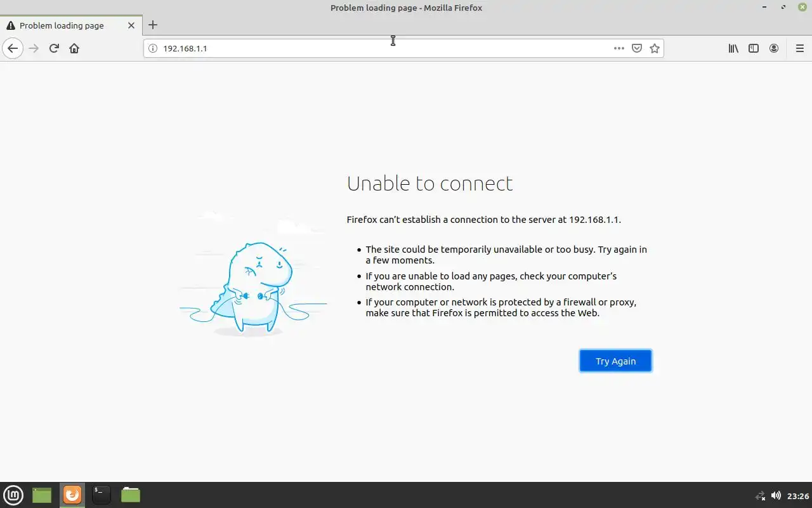Image resolution: width=812 pixels, height=508 pixels.
Task: Save page to Pocket
Action: [x=637, y=48]
